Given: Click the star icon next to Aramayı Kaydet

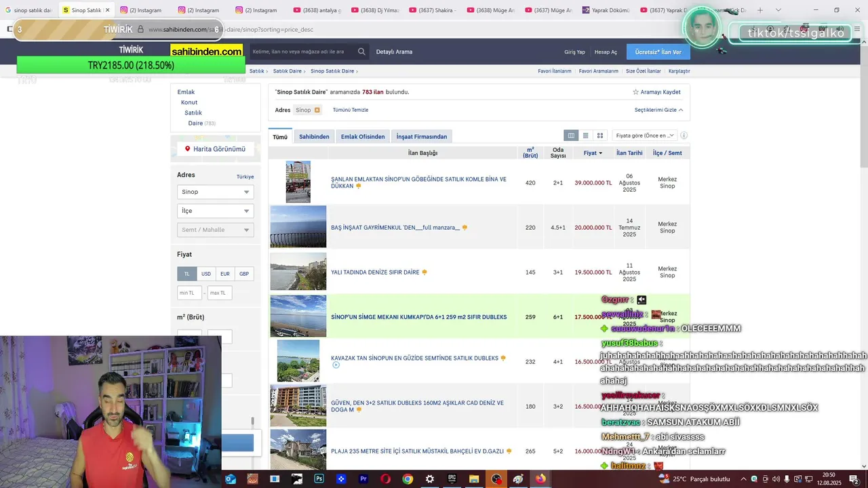Looking at the screenshot, I should click(x=635, y=92).
